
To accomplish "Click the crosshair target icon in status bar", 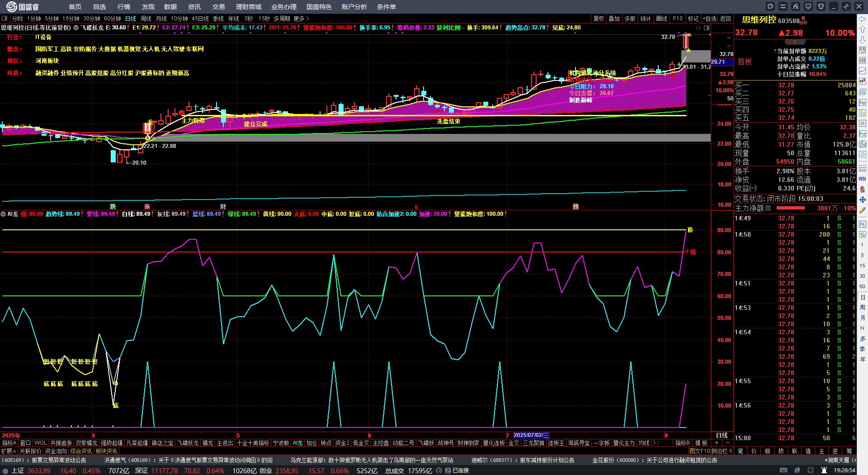I will point(811,470).
